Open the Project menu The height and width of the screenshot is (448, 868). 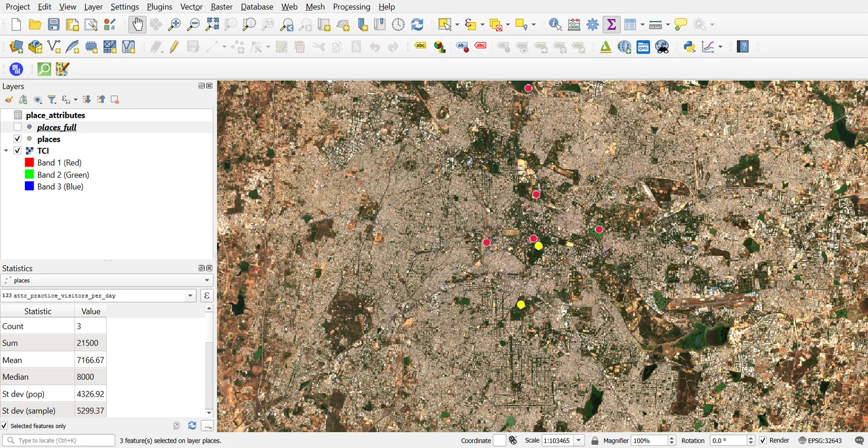click(18, 7)
